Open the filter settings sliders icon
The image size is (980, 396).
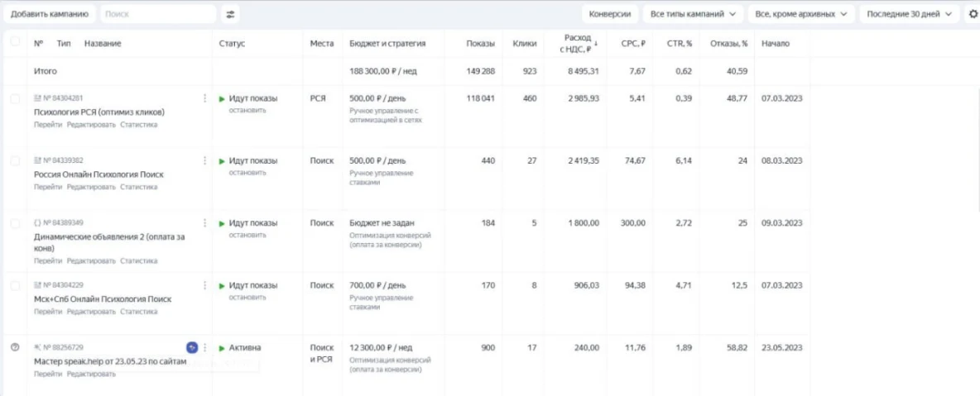coord(230,14)
